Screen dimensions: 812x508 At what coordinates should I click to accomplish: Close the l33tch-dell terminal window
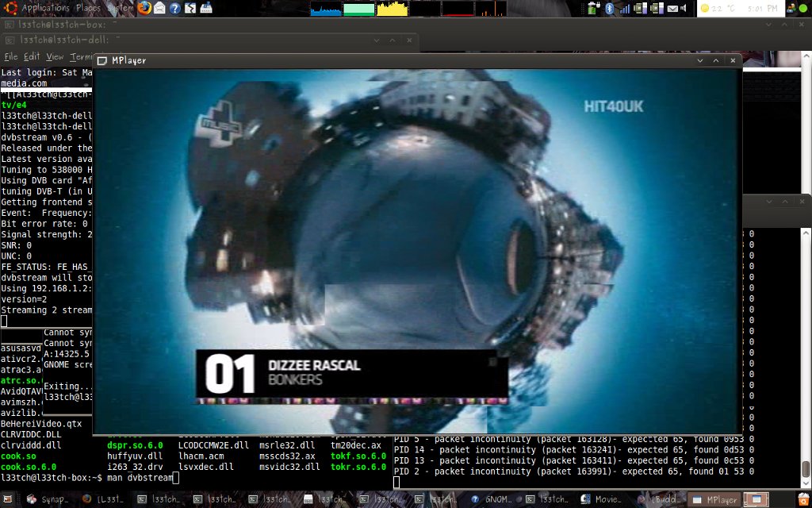(409, 40)
